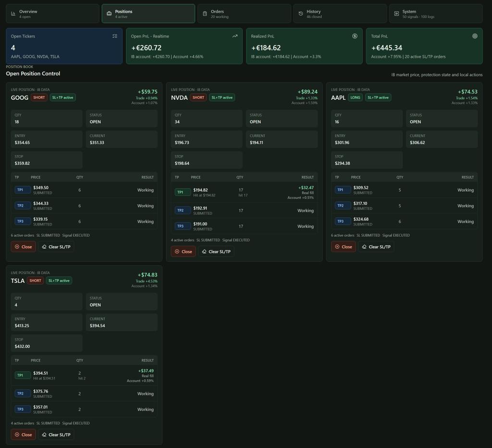
Task: Click AAPL stop price $294.38
Action: click(342, 163)
